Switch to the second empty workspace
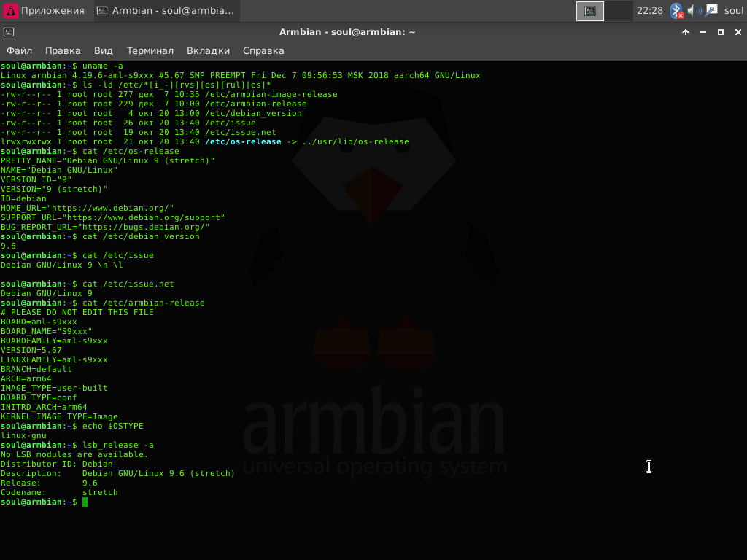 point(619,11)
